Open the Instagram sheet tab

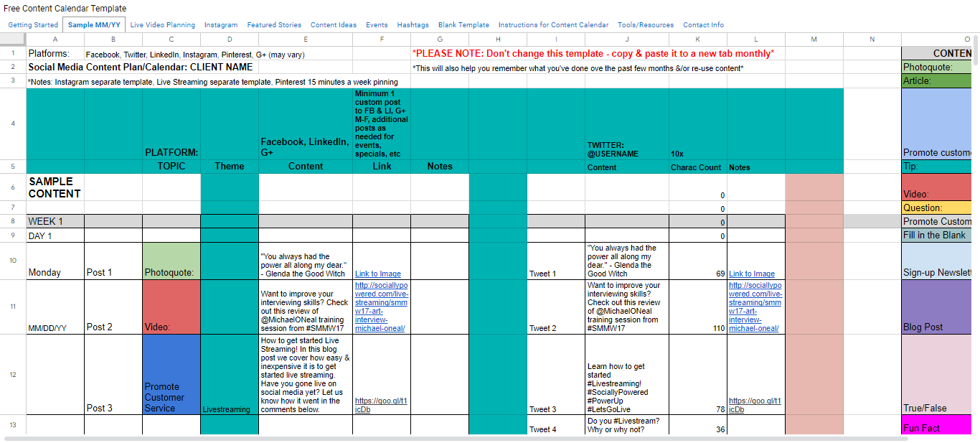click(221, 25)
